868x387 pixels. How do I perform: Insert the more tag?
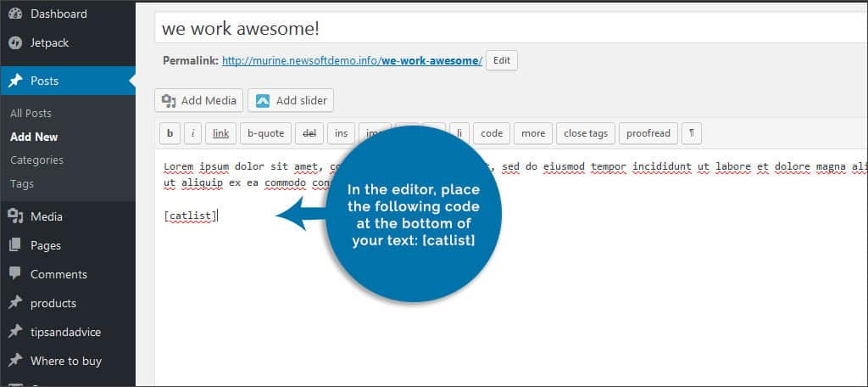pos(533,133)
